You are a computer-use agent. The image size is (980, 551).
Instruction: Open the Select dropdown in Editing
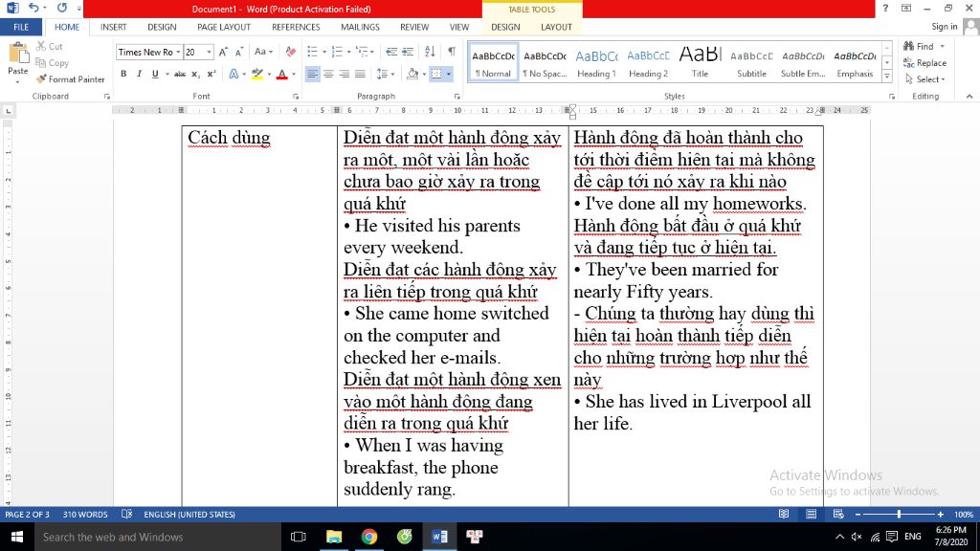click(x=925, y=79)
